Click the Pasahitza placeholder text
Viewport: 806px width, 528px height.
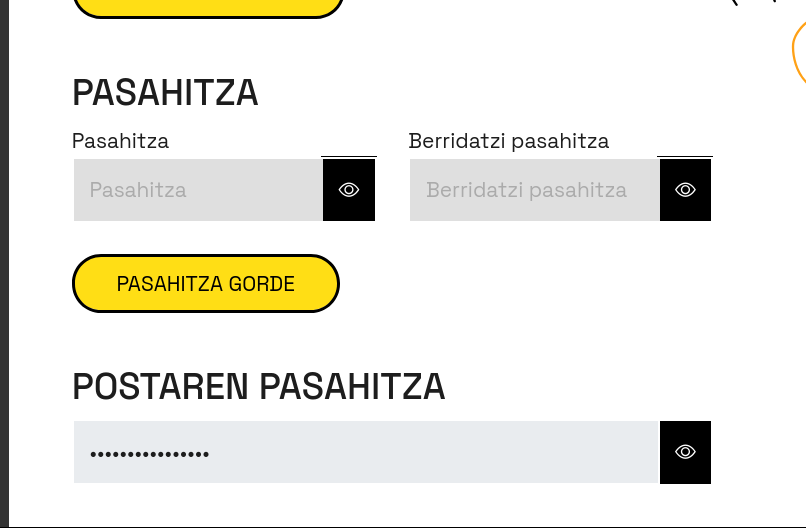coord(138,190)
